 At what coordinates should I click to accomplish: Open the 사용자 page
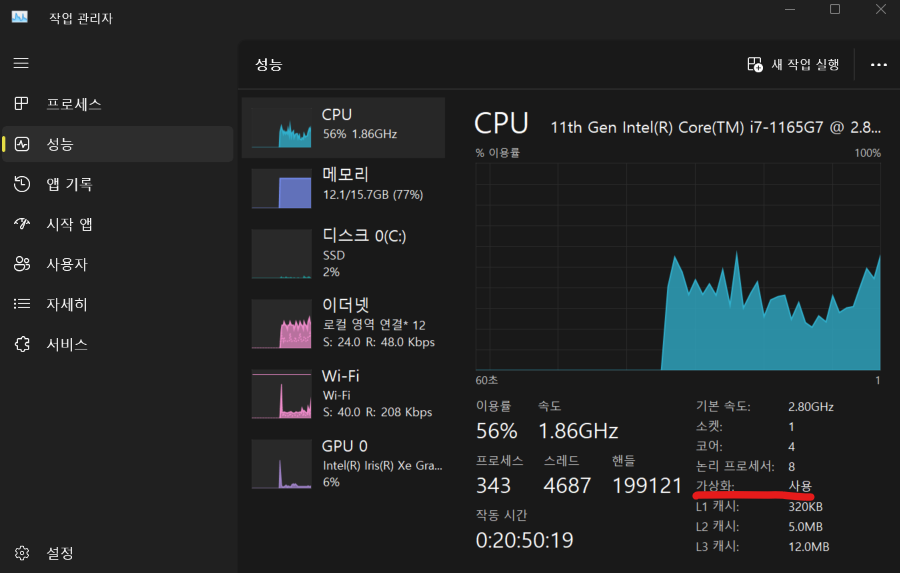pyautogui.click(x=67, y=264)
